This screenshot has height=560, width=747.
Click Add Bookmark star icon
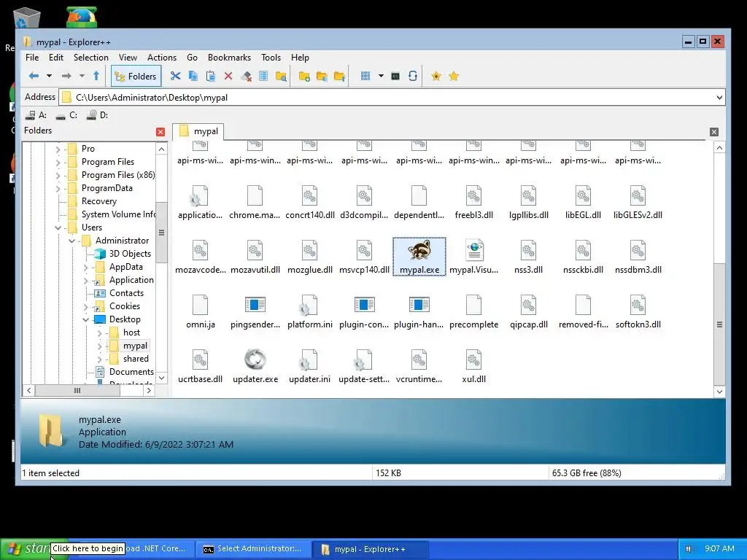(436, 76)
